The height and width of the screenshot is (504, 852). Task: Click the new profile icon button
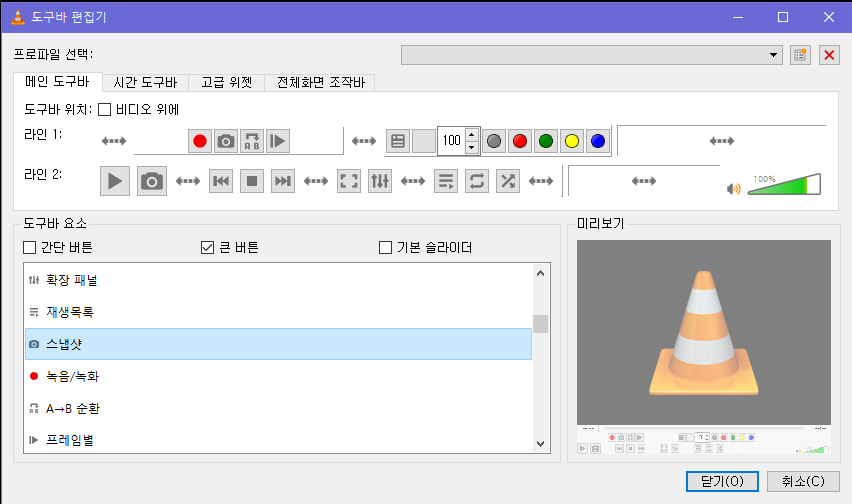click(x=800, y=55)
